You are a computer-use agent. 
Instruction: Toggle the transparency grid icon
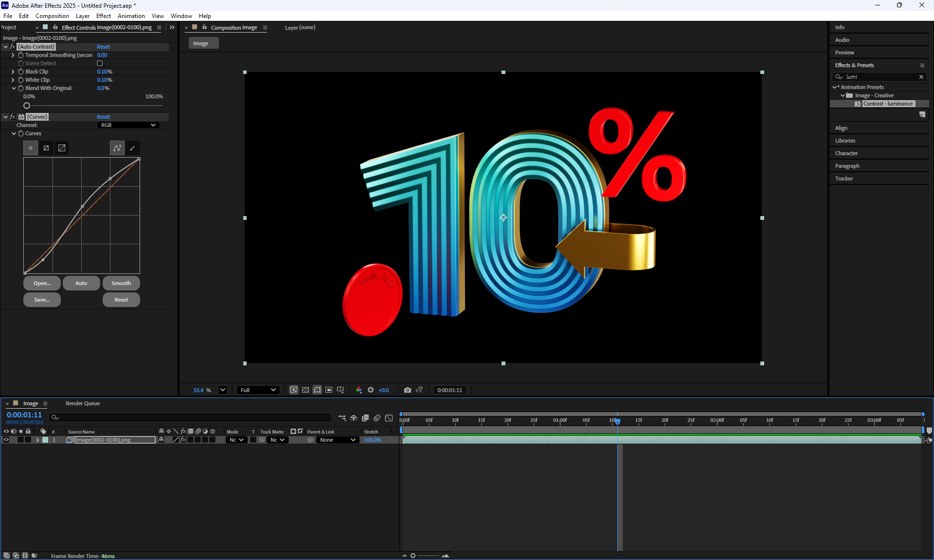305,390
